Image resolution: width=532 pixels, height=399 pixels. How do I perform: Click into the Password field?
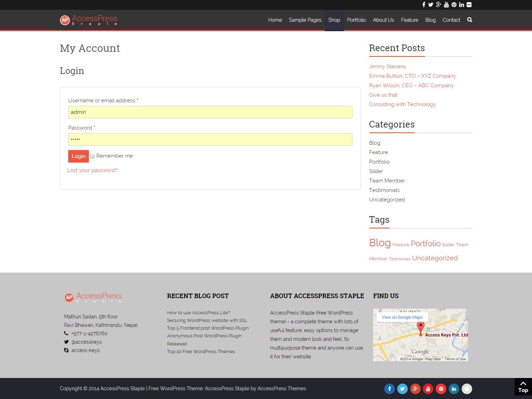(x=210, y=139)
